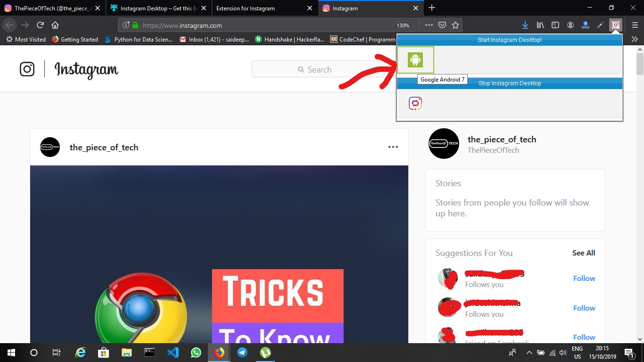The height and width of the screenshot is (362, 644).
Task: Close the active Instagram tab
Action: click(x=415, y=8)
